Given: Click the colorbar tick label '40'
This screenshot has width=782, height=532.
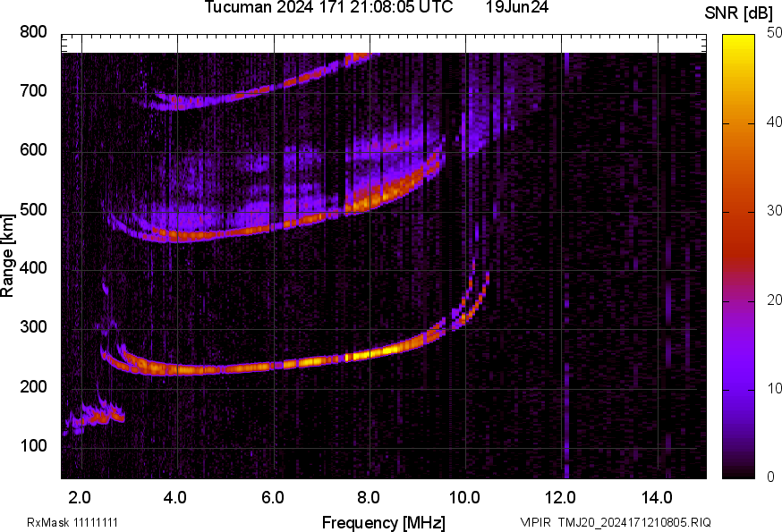Looking at the screenshot, I should 774,122.
